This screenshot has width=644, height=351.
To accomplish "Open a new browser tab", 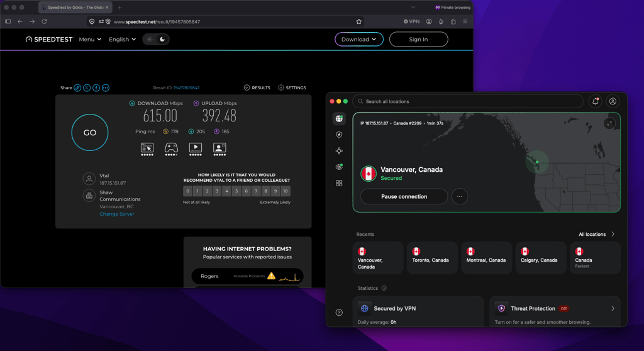I will (119, 8).
